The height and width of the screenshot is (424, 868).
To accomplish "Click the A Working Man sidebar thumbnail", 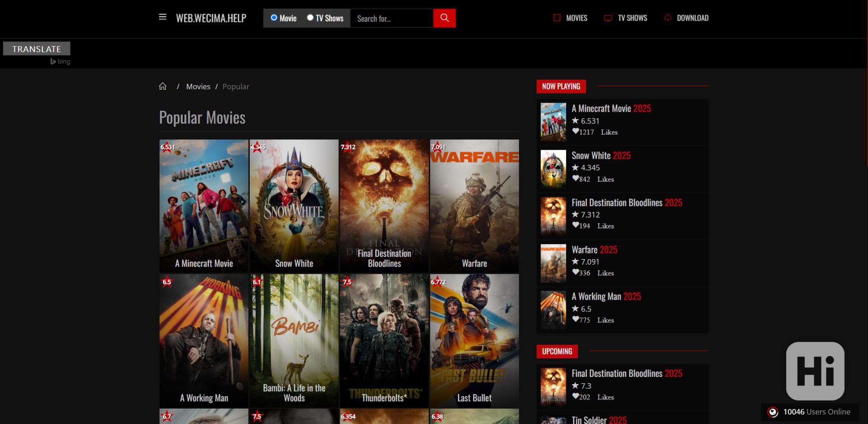I will pyautogui.click(x=553, y=310).
